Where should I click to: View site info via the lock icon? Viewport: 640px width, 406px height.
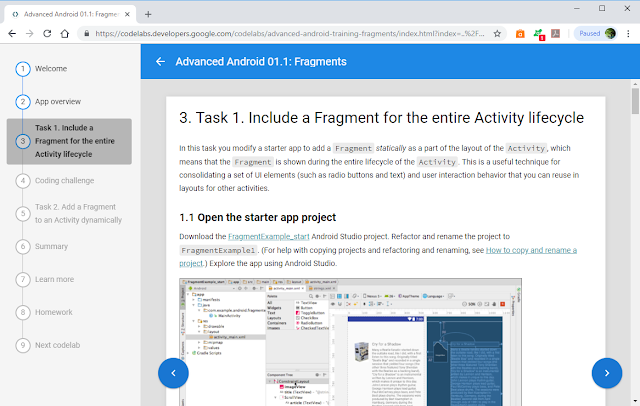click(x=87, y=33)
